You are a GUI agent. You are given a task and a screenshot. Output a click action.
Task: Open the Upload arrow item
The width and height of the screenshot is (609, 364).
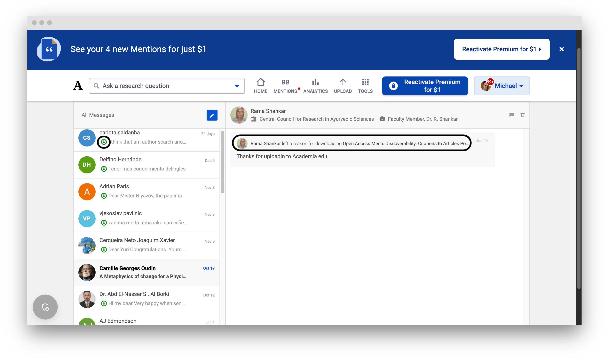(343, 86)
